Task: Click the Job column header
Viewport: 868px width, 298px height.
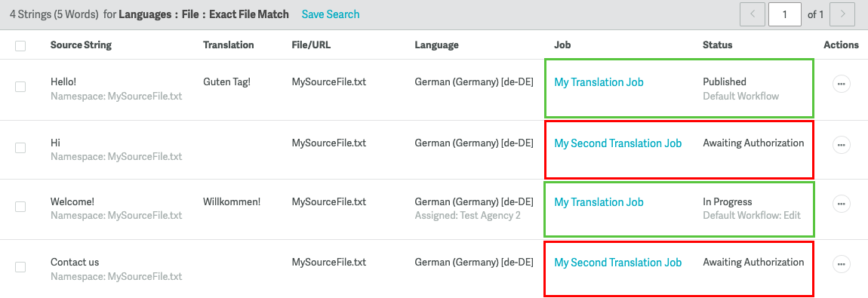Action: pos(562,45)
